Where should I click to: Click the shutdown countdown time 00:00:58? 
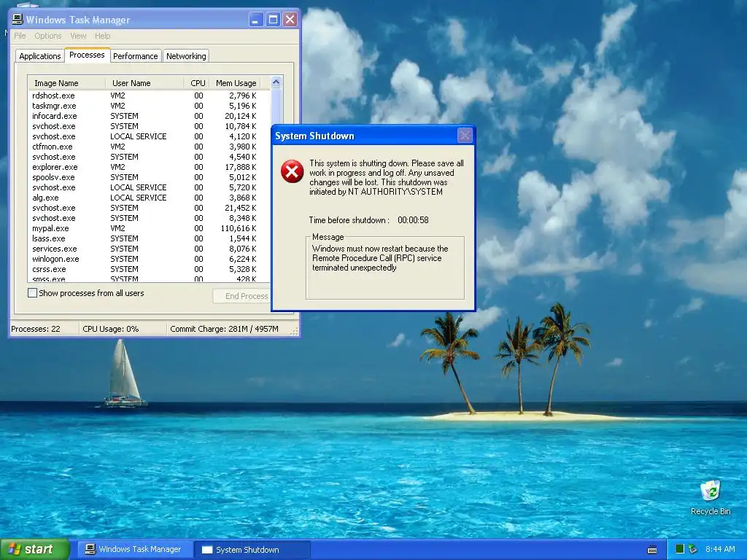point(413,220)
